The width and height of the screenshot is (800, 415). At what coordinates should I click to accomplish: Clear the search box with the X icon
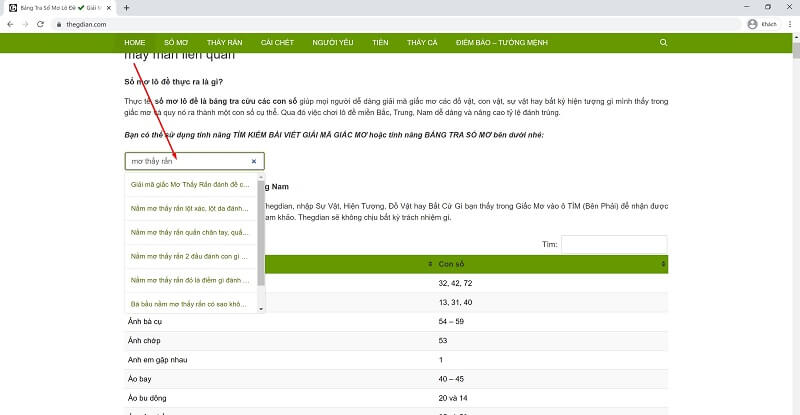254,161
